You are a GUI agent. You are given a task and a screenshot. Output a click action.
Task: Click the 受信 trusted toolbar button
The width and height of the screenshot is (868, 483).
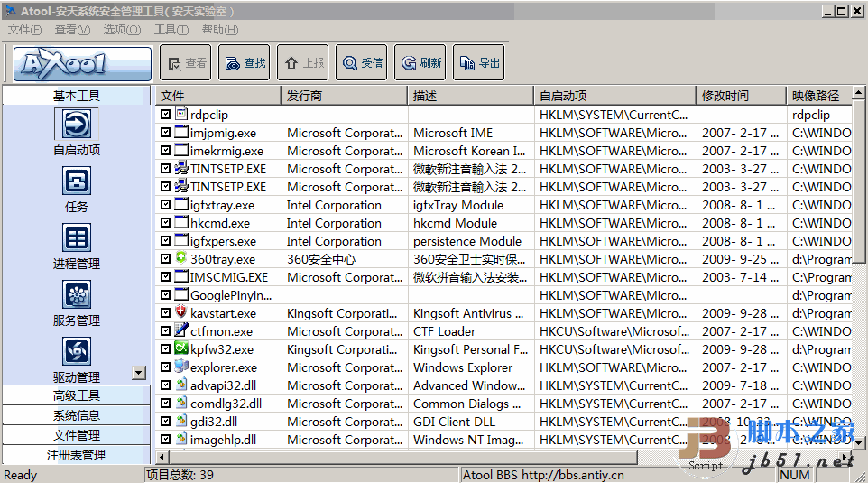362,62
